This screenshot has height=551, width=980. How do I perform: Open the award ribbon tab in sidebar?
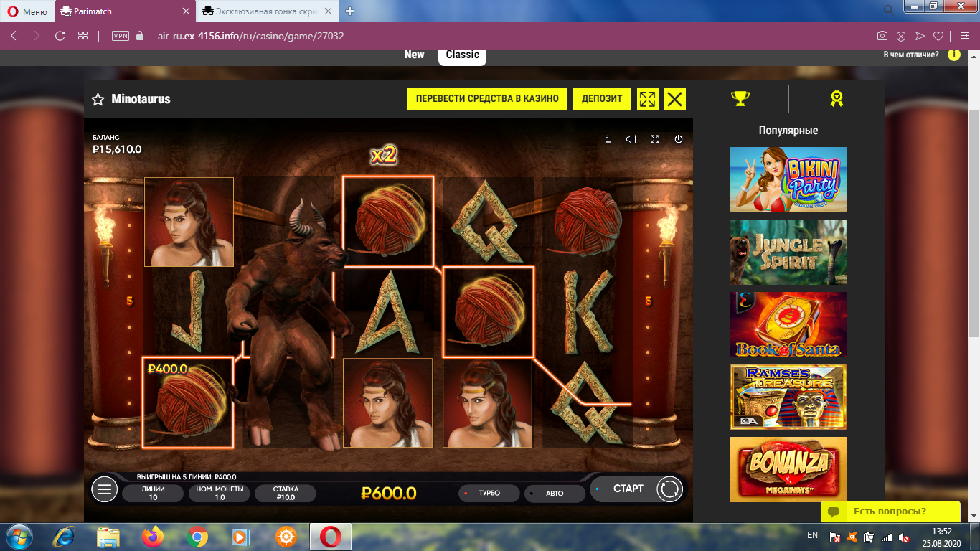point(837,99)
